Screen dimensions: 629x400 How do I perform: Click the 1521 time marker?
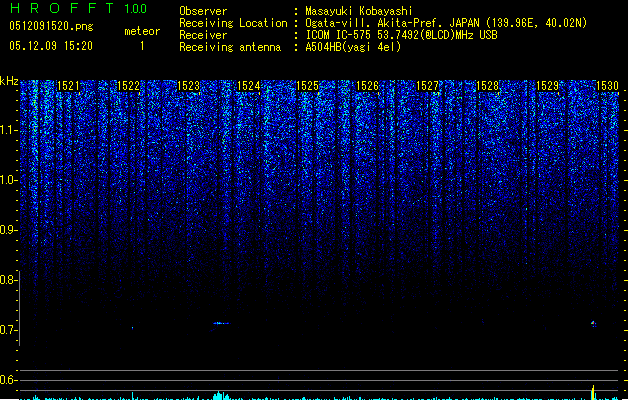68,86
